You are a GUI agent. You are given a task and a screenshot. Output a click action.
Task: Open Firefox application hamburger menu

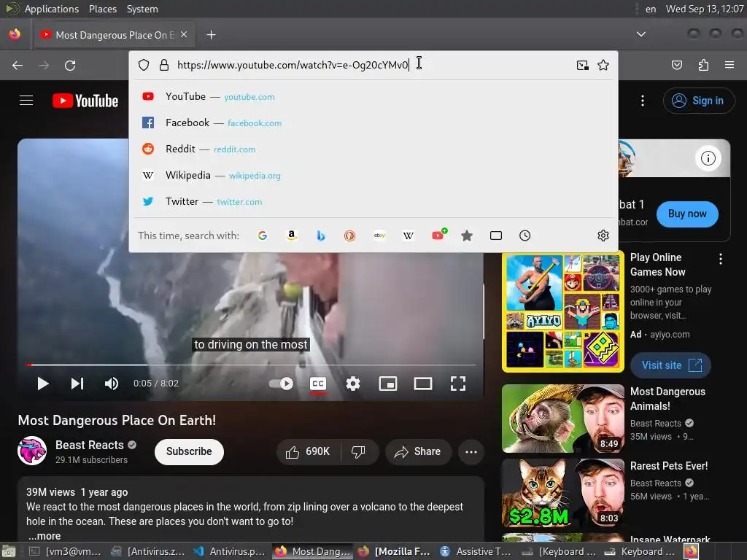(729, 65)
